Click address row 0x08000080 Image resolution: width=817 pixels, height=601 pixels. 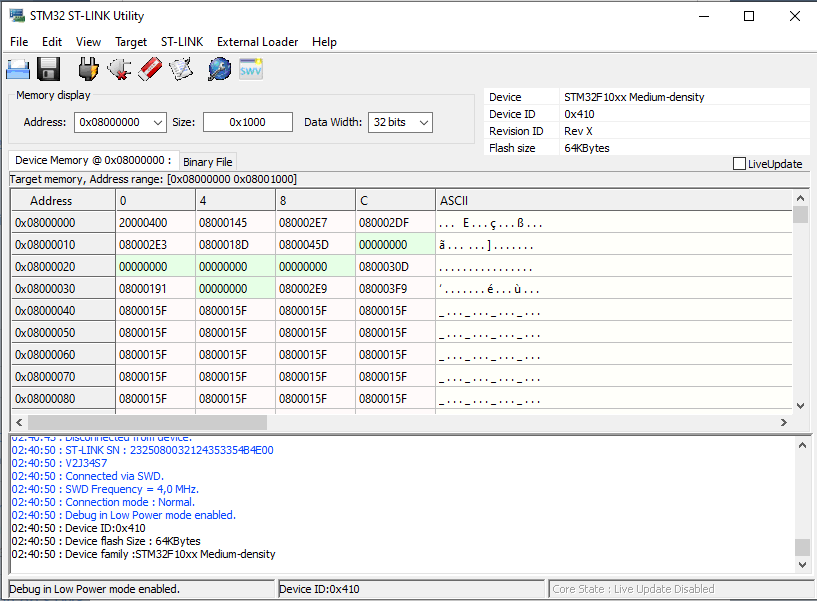point(63,398)
